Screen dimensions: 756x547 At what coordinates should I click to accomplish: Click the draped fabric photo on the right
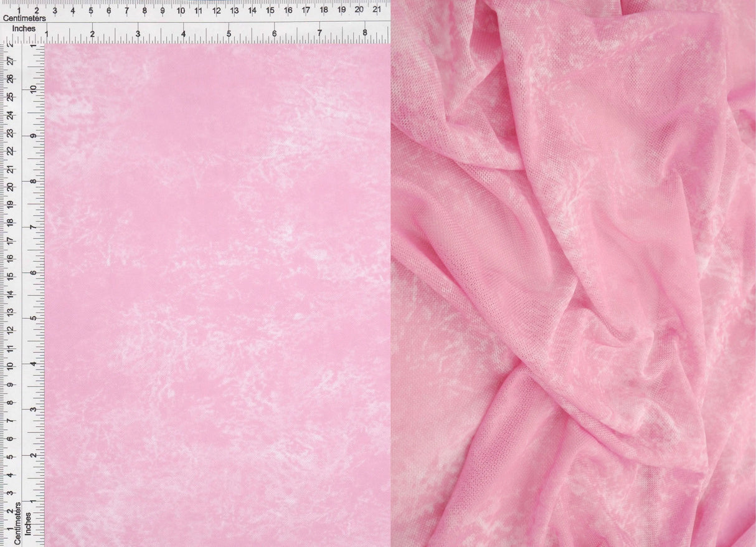pyautogui.click(x=573, y=274)
